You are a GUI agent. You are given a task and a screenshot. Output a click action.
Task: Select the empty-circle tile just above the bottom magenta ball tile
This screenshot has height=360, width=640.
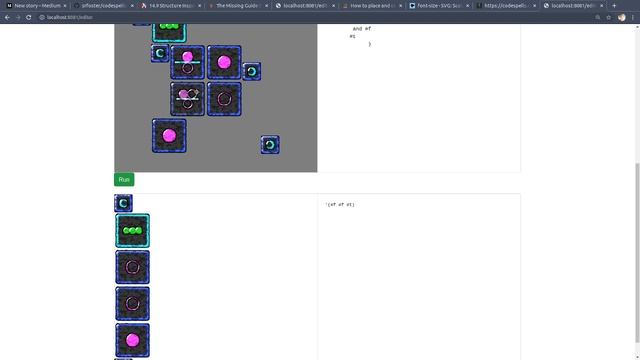pyautogui.click(x=132, y=303)
